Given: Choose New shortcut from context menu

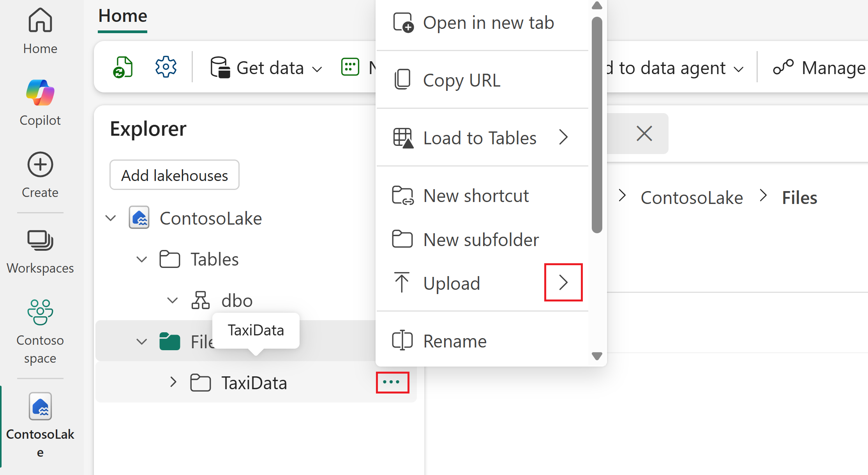Looking at the screenshot, I should [x=476, y=195].
